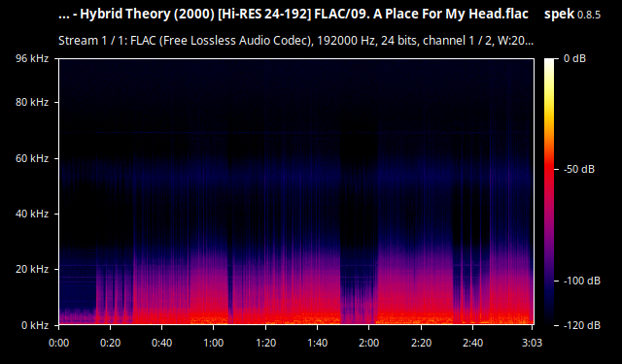The height and width of the screenshot is (364, 622).
Task: Click the '-100 dB' color scale label
Action: [x=582, y=281]
